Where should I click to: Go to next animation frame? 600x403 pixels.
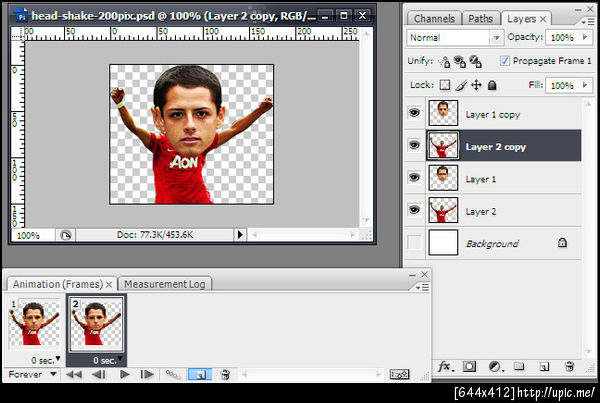(x=147, y=374)
